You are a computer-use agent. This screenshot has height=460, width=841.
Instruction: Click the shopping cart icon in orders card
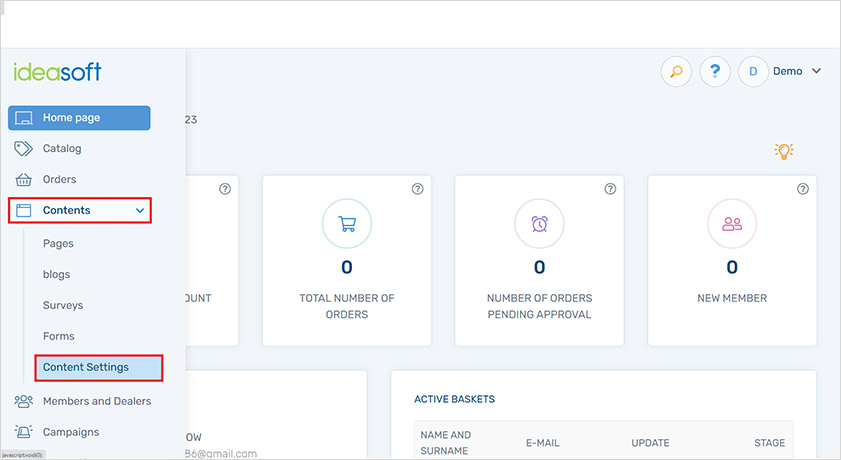coord(347,224)
